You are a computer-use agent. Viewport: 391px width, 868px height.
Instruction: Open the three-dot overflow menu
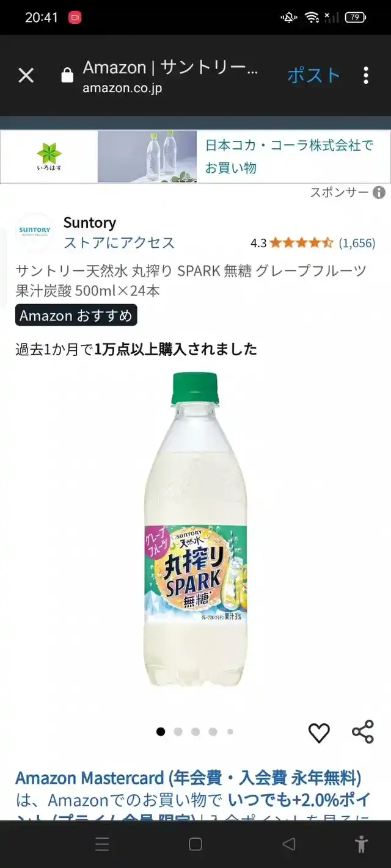tap(365, 76)
